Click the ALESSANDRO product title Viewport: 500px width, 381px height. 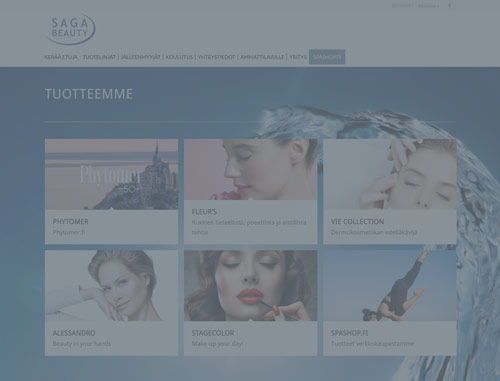(74, 333)
